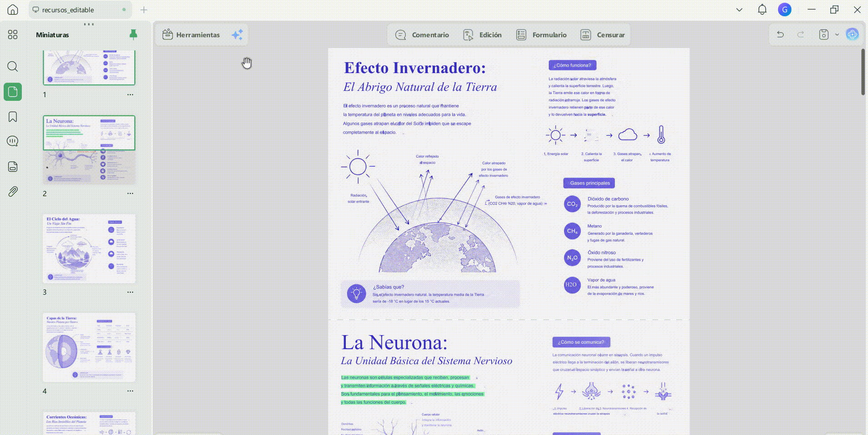Click the vertical document scrollbar
Image resolution: width=868 pixels, height=435 pixels.
pyautogui.click(x=863, y=72)
